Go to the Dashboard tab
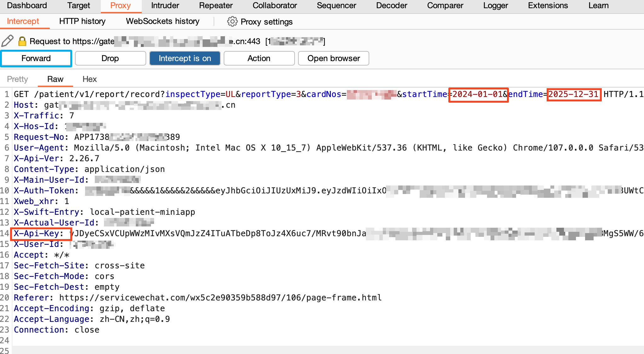644x354 pixels. tap(27, 5)
